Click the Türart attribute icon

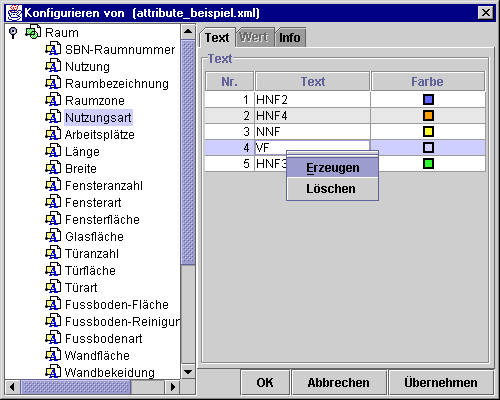[x=53, y=287]
